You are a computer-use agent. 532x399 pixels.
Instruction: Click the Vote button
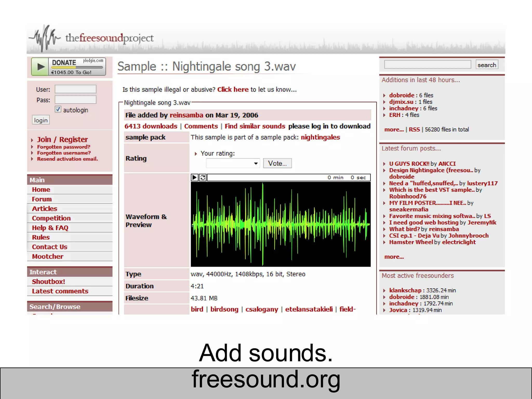277,163
